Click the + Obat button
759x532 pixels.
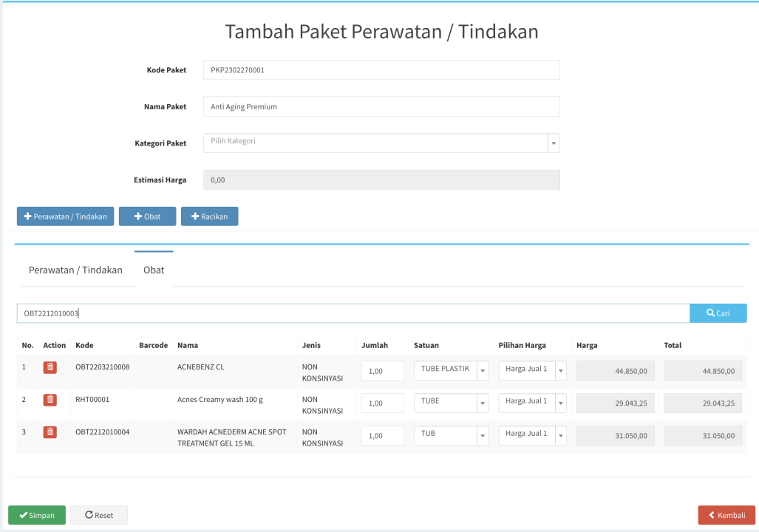(148, 216)
